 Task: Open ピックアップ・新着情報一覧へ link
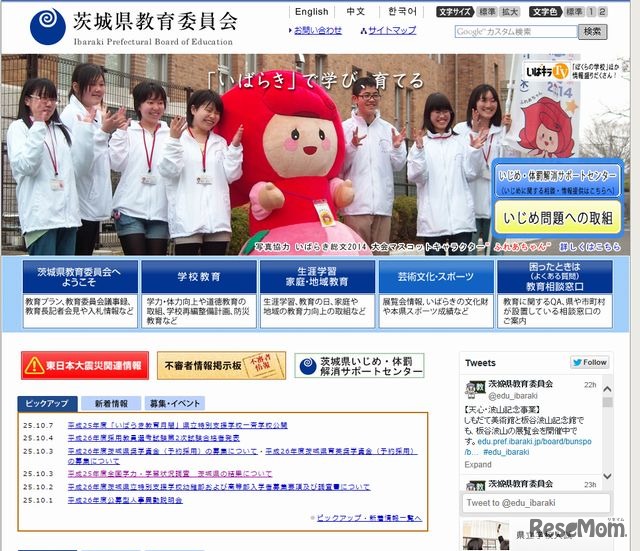[x=369, y=518]
